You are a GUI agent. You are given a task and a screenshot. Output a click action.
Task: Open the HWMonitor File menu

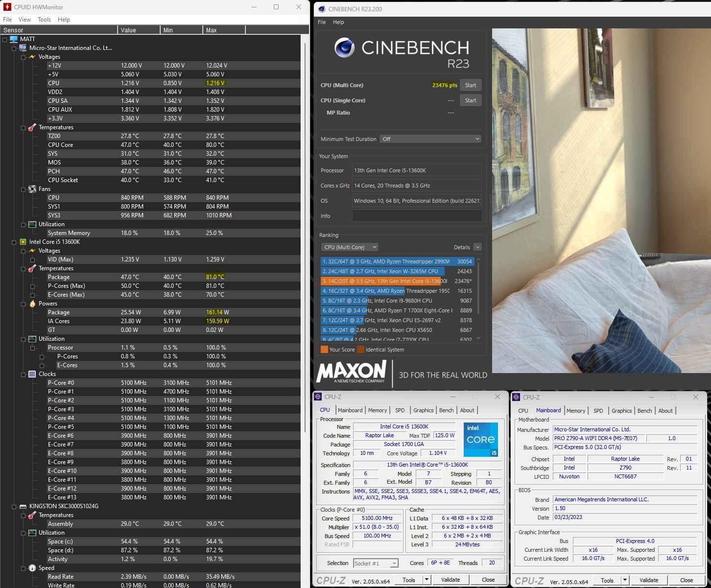tap(7, 20)
